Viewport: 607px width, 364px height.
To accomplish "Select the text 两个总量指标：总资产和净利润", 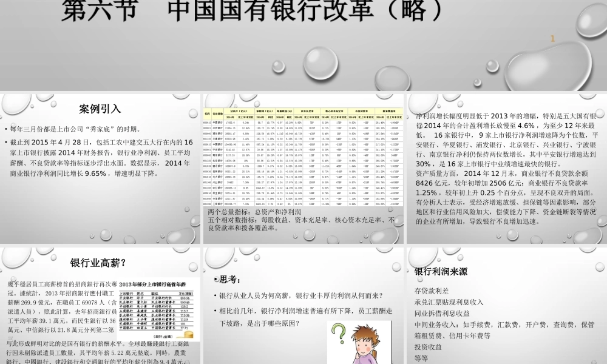I will click(255, 212).
